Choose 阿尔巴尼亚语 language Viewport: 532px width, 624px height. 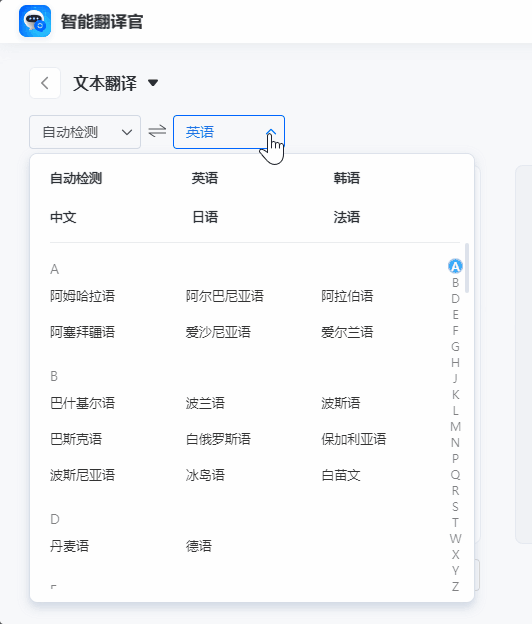225,296
